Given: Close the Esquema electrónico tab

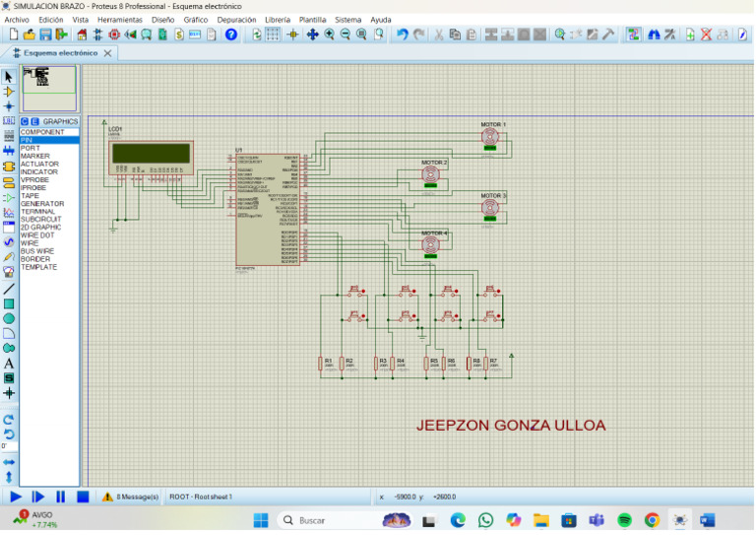Looking at the screenshot, I should [x=107, y=53].
